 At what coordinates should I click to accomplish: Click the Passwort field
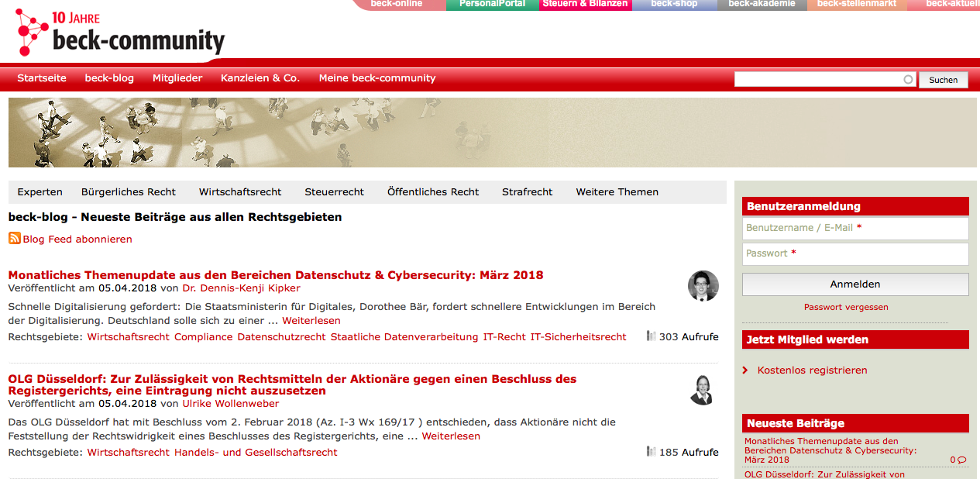coord(855,253)
